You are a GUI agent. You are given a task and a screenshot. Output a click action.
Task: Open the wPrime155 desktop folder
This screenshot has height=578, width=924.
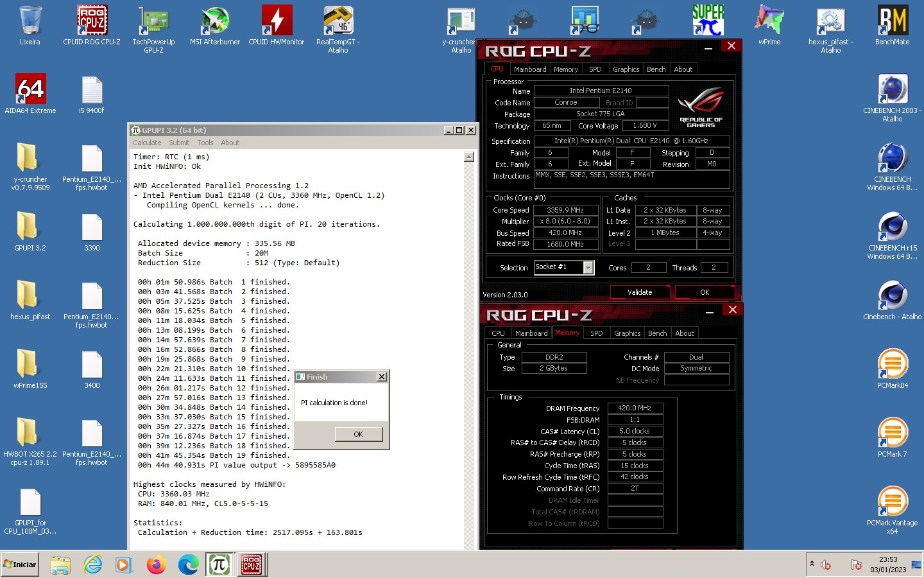(x=30, y=369)
